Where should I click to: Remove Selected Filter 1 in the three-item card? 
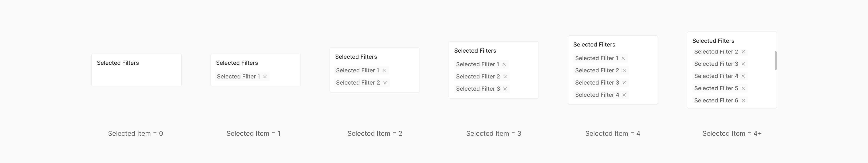(504, 65)
